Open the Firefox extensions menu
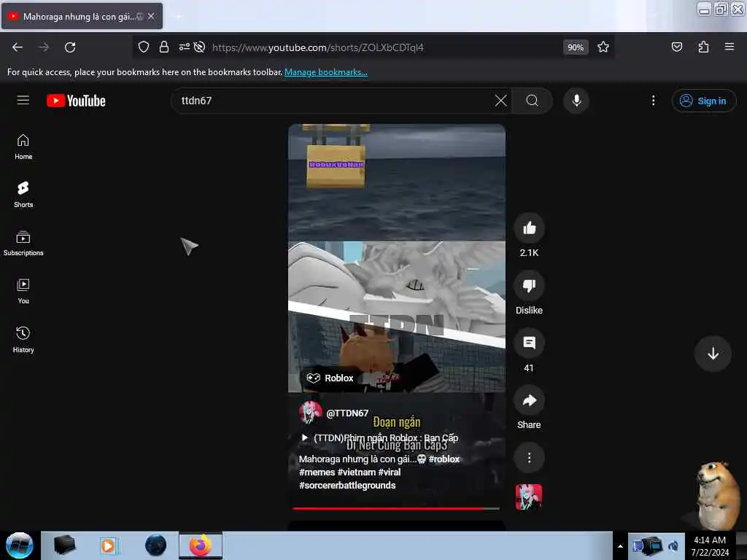This screenshot has height=560, width=747. [x=703, y=47]
